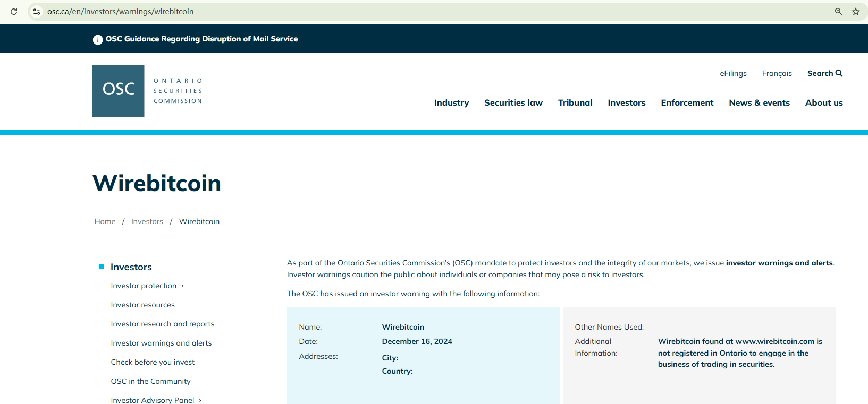Click the City: field label
This screenshot has width=868, height=404.
coord(390,358)
